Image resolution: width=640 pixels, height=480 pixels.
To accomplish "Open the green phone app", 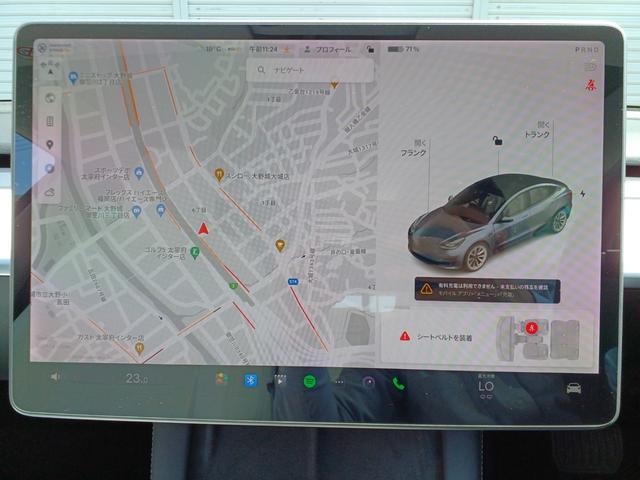I will tap(398, 383).
